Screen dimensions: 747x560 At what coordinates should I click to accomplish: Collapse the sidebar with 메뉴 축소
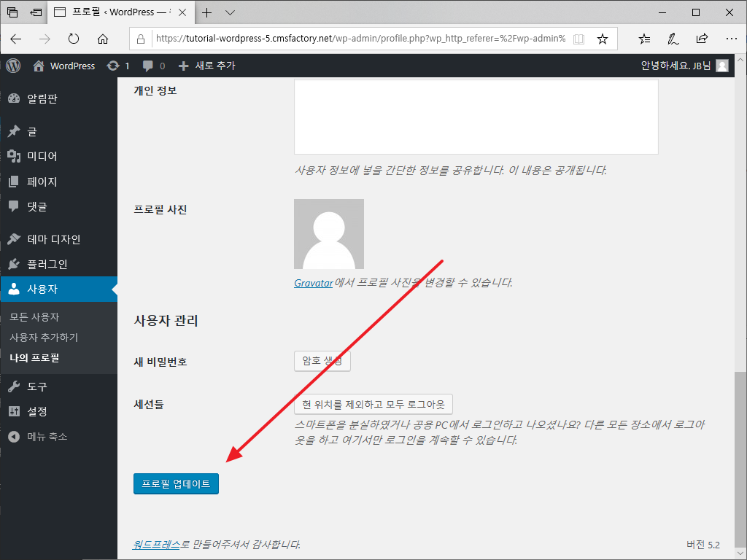(58, 437)
